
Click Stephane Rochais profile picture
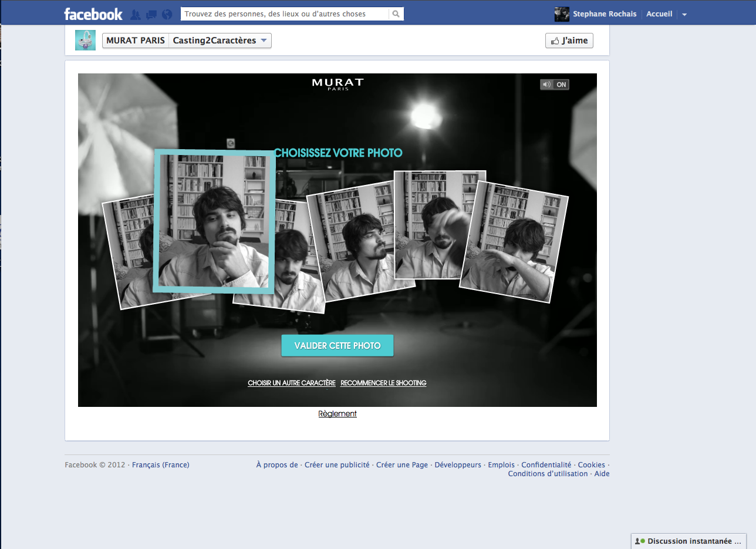coord(562,14)
